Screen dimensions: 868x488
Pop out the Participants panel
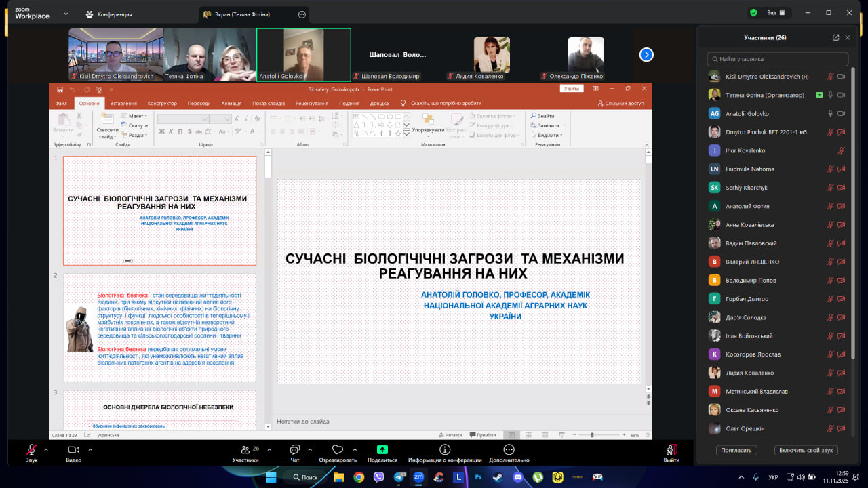[x=835, y=38]
